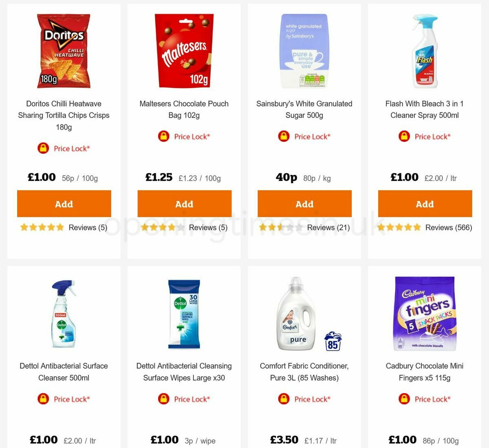The width and height of the screenshot is (489, 448).
Task: Add Maltesers Chocolate Pouch Bag to basket
Action: (x=184, y=203)
